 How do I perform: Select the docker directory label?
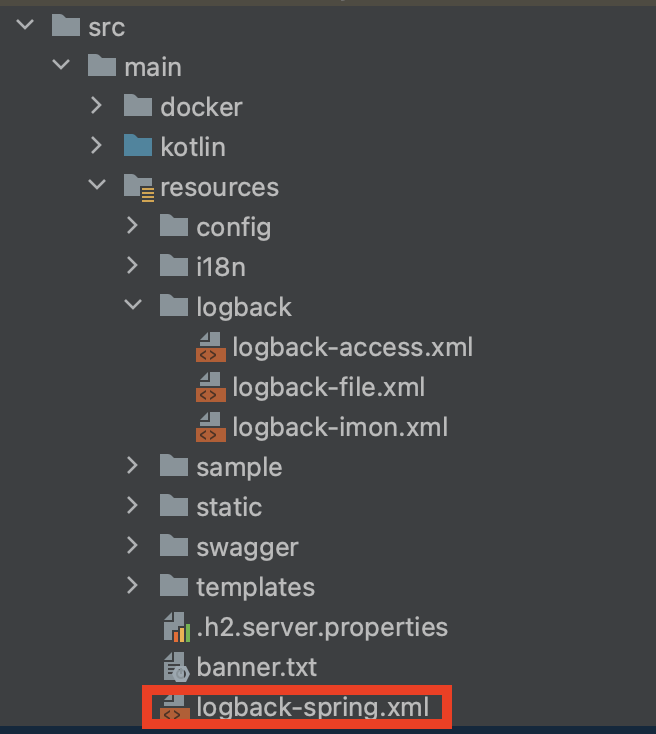click(x=201, y=107)
